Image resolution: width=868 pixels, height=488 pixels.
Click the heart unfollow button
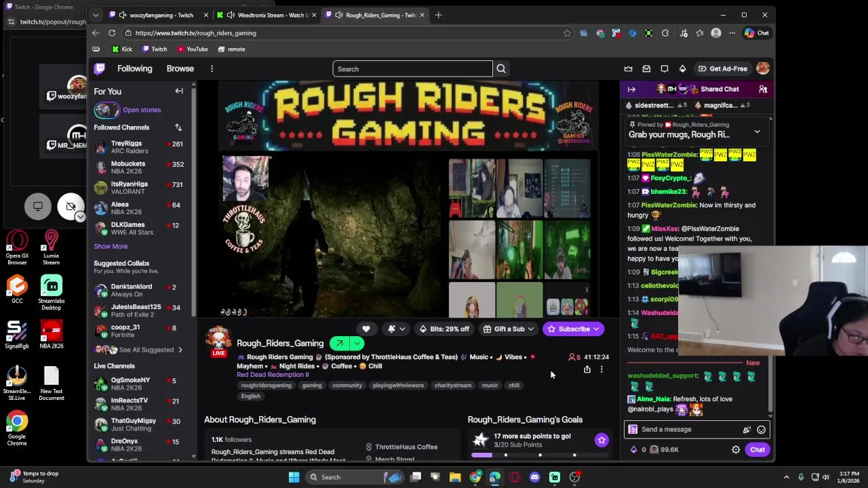pyautogui.click(x=366, y=329)
